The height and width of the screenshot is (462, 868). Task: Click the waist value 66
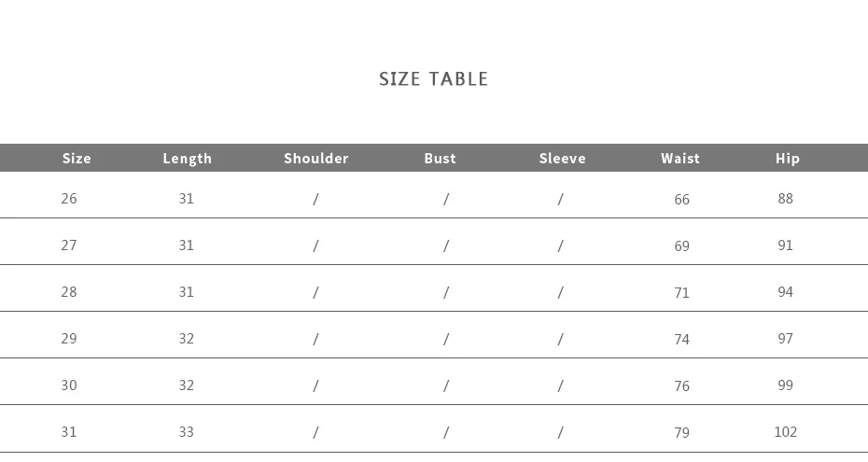[x=681, y=200]
